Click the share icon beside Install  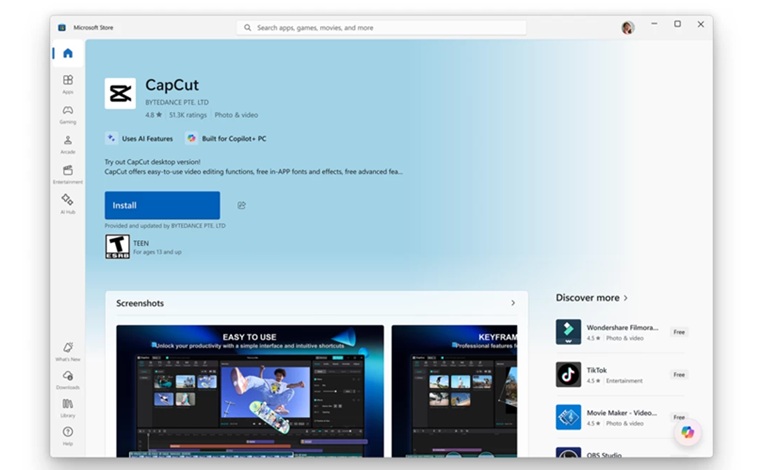[242, 205]
